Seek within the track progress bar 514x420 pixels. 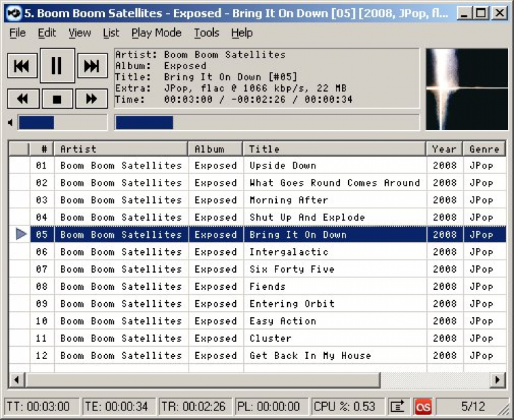tap(267, 123)
